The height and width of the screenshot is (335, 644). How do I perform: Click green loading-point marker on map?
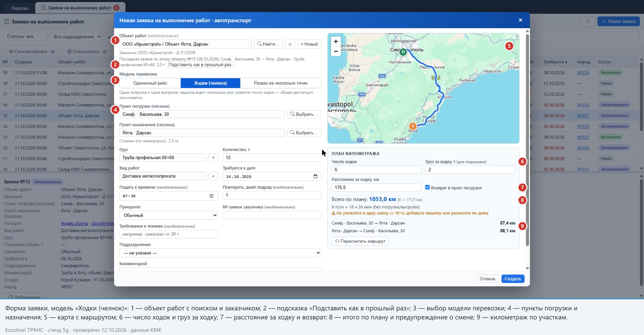[403, 52]
